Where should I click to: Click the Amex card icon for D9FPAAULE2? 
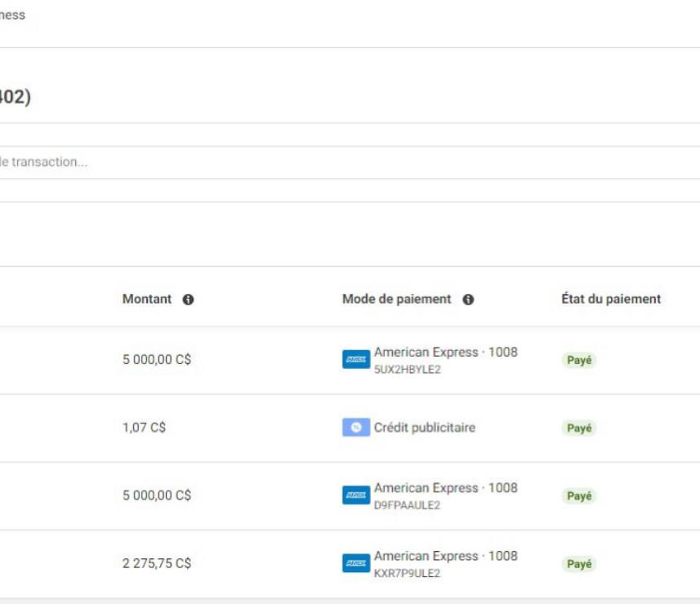click(356, 495)
